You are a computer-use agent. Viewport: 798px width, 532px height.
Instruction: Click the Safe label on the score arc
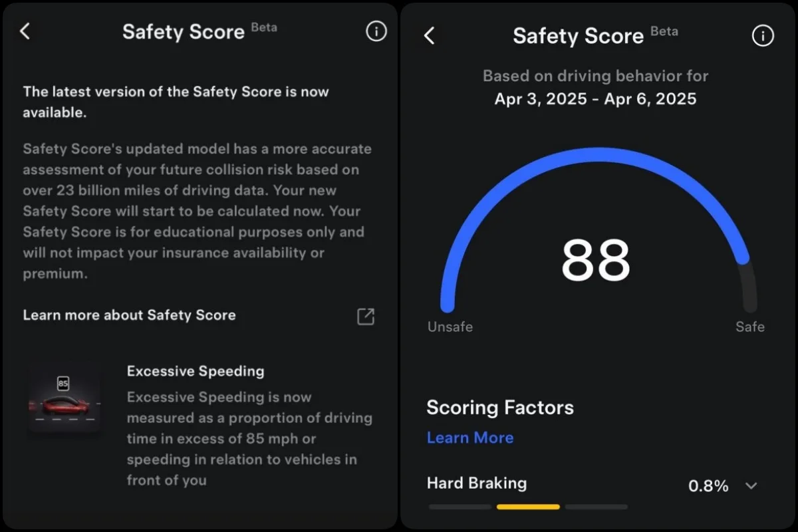[750, 327]
